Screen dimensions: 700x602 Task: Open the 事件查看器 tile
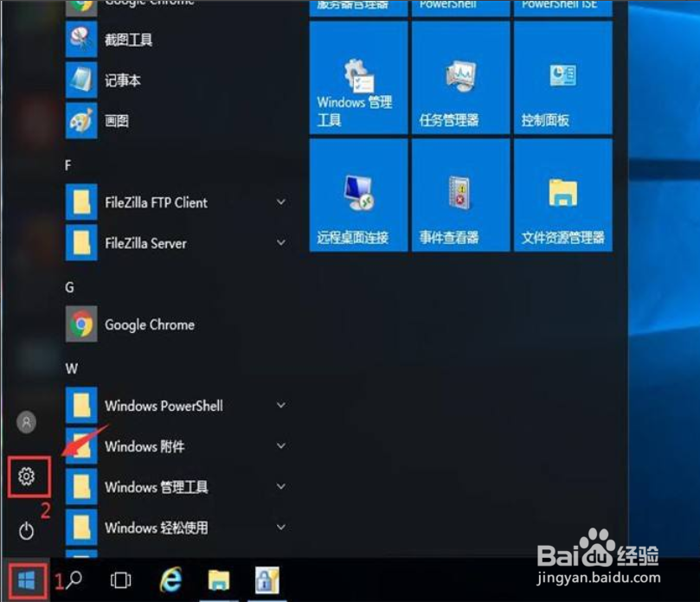[460, 195]
